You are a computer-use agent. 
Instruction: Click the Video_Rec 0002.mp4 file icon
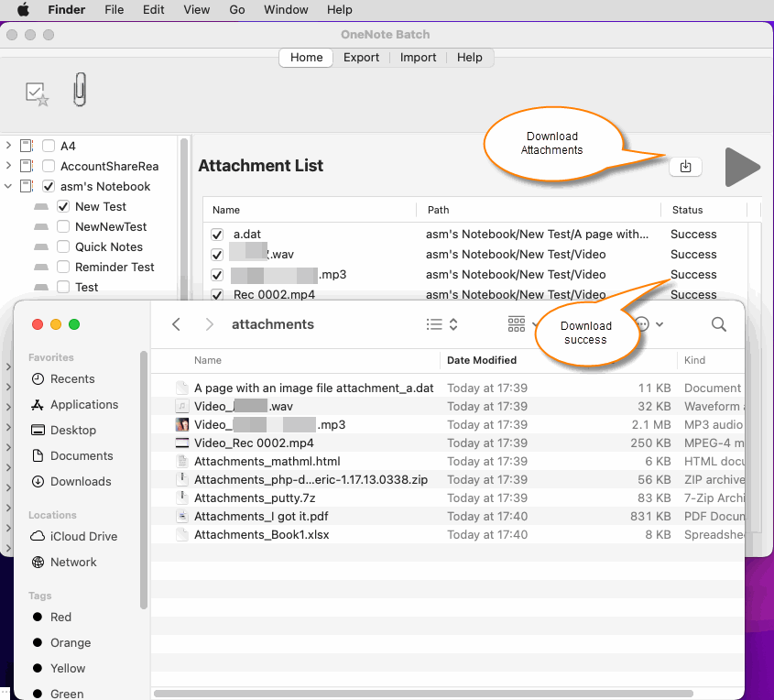tap(182, 443)
